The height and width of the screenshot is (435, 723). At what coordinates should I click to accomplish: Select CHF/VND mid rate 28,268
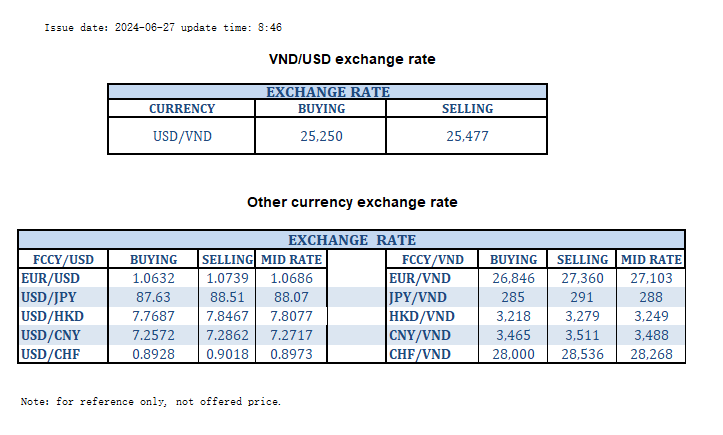tap(652, 353)
